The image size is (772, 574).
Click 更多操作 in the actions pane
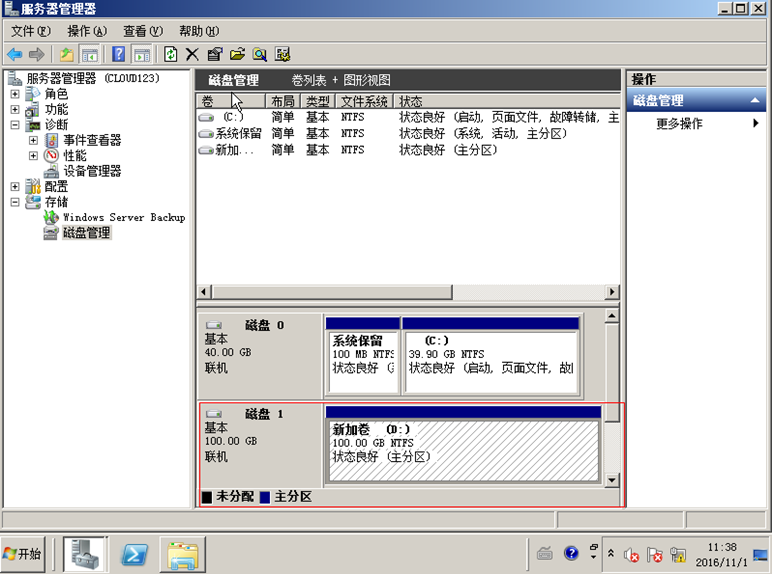click(x=679, y=124)
